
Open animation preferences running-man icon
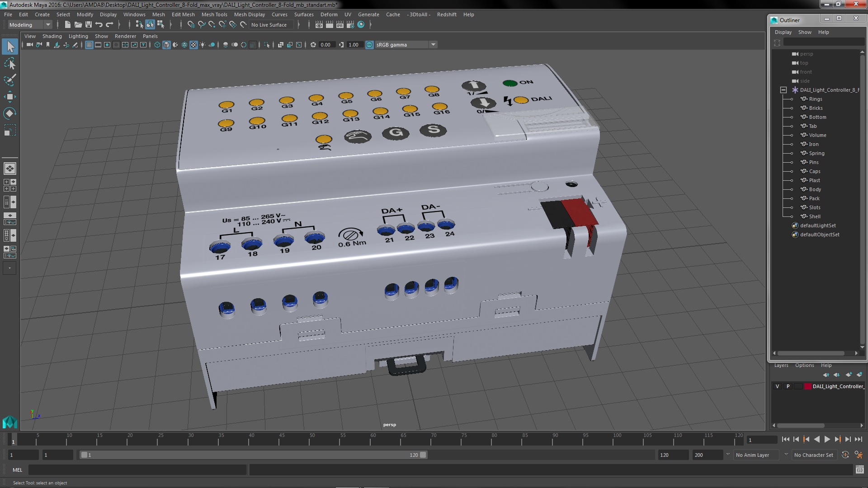pos(859,455)
